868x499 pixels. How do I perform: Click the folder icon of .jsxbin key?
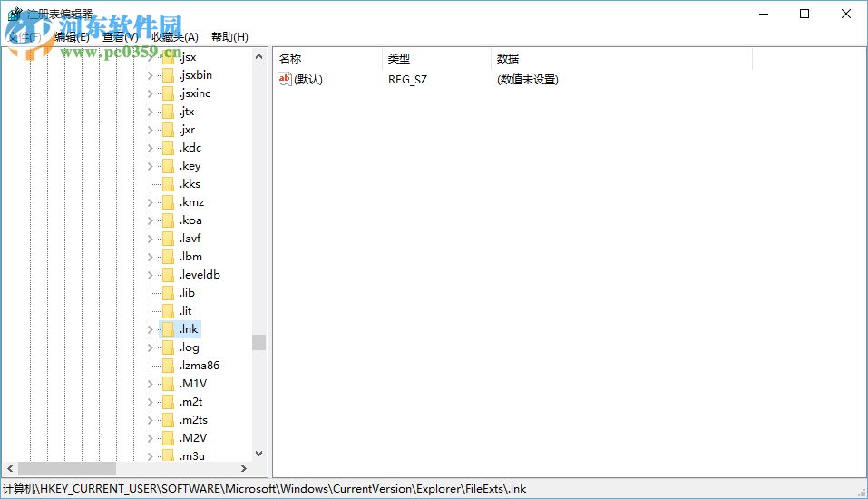(169, 75)
